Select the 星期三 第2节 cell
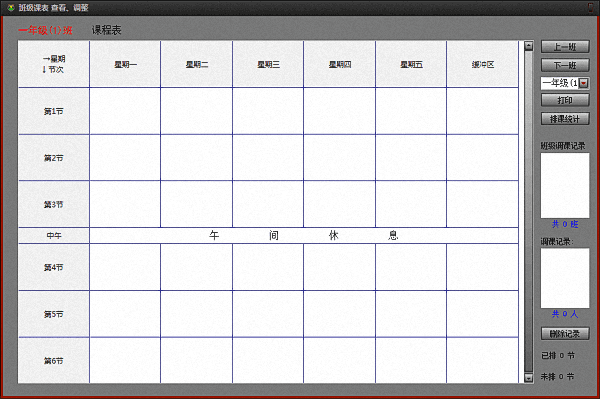Image resolution: width=600 pixels, height=399 pixels. coord(268,158)
